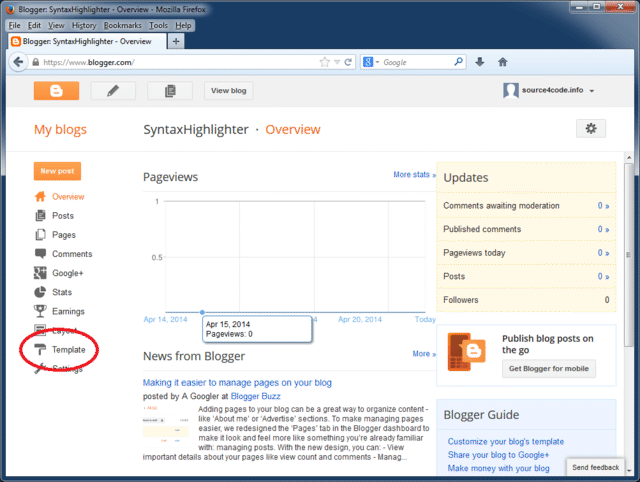Open Making it easier to manage pages article

coord(237,382)
